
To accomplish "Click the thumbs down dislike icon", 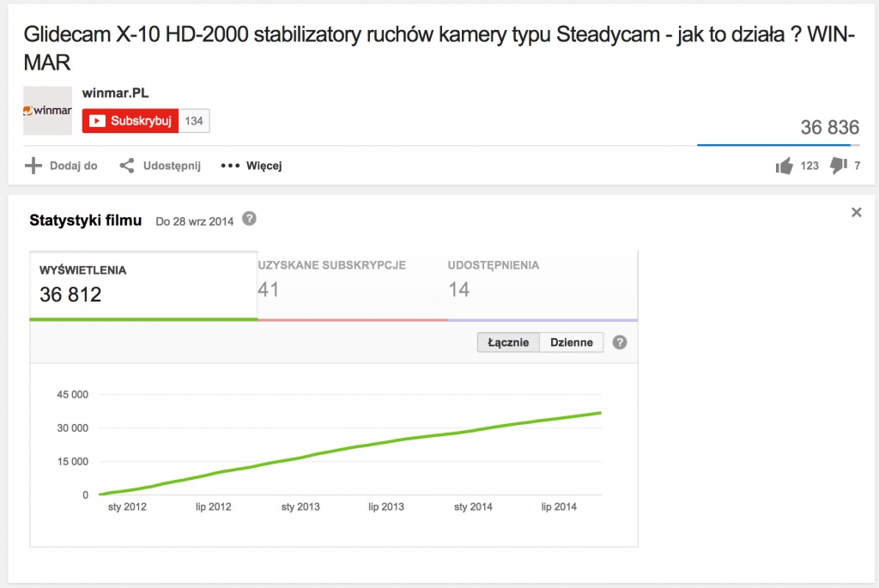I will (838, 167).
